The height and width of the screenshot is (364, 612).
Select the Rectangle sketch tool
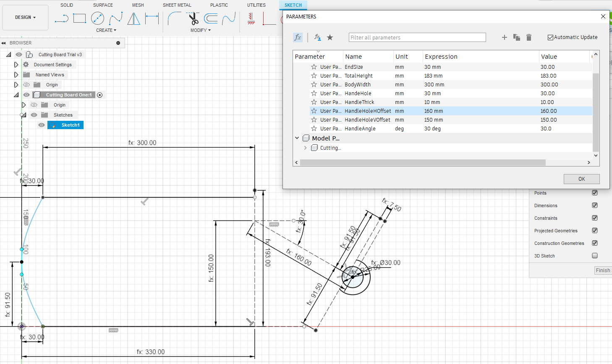point(79,18)
